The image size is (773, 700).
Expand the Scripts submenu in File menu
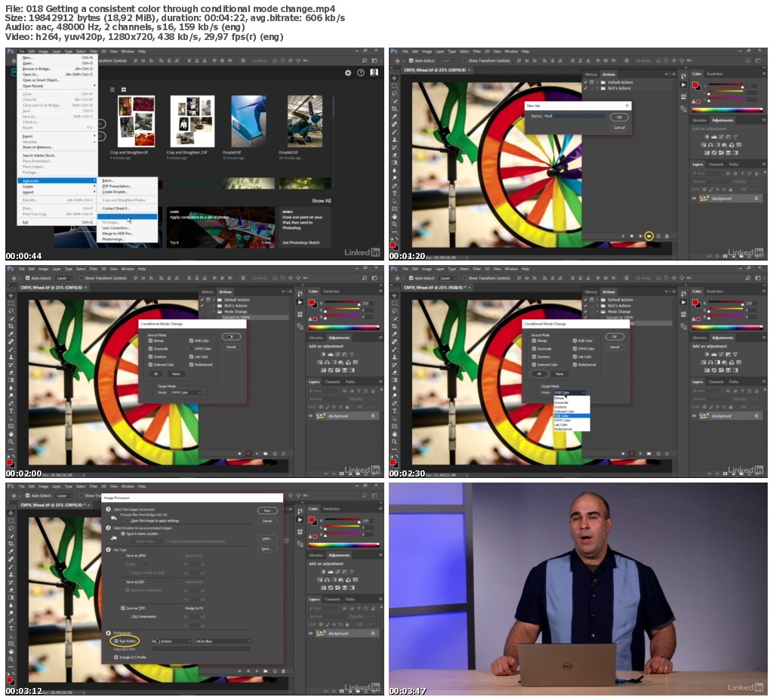pyautogui.click(x=57, y=187)
